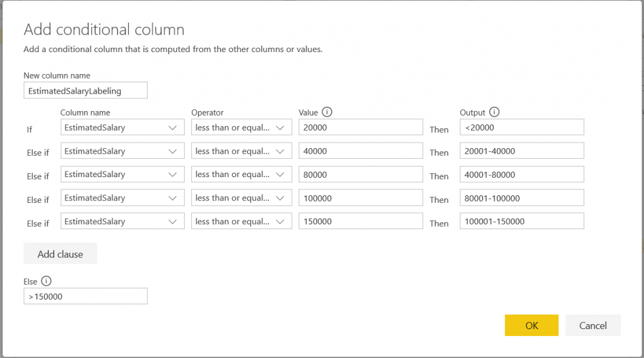Click the Output field showing <20000
The image size is (644, 358).
tap(521, 127)
